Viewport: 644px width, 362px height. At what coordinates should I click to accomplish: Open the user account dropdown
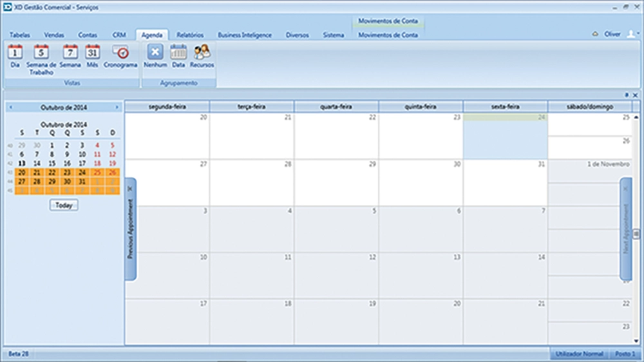(x=632, y=34)
